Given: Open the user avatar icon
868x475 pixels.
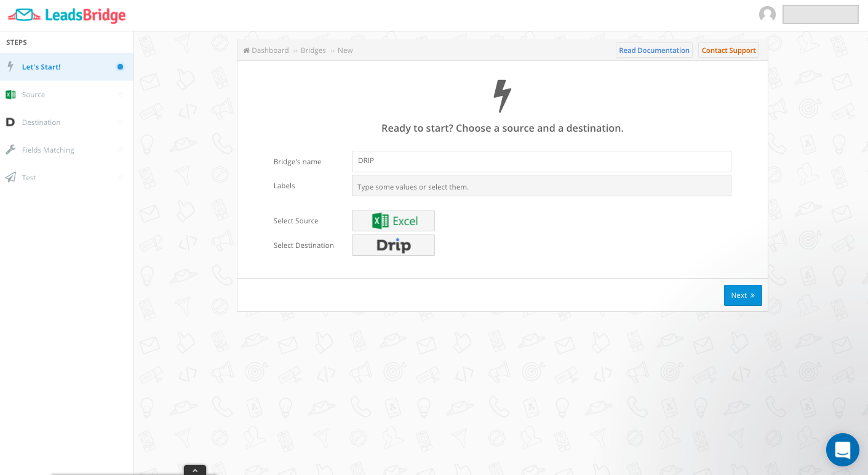Looking at the screenshot, I should click(x=767, y=14).
